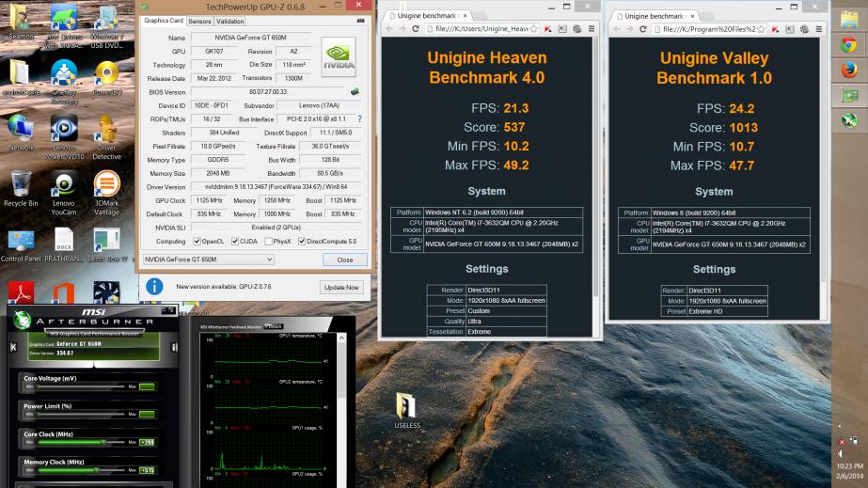This screenshot has width=868, height=488.
Task: Switch to the Validation tab in GPU-Z
Action: pyautogui.click(x=229, y=21)
